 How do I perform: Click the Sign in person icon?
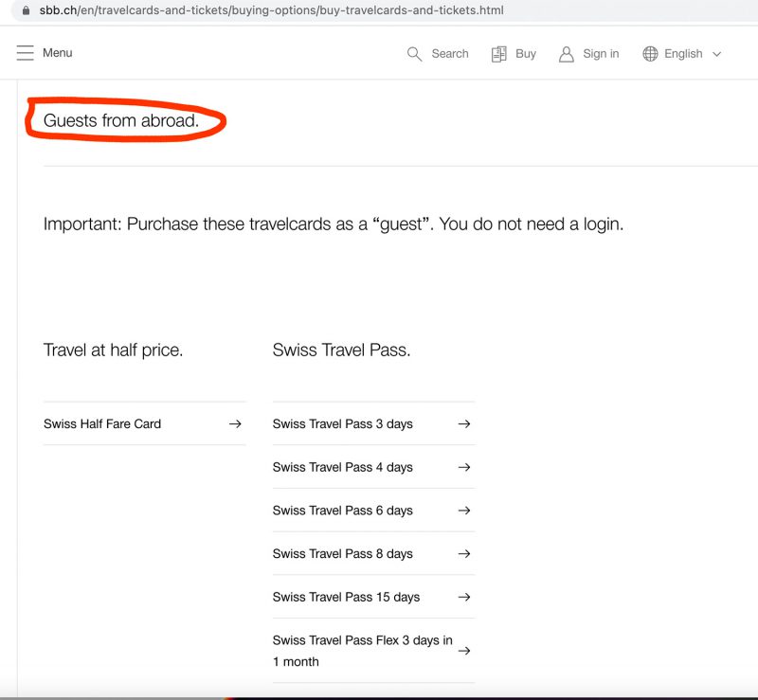click(x=566, y=54)
